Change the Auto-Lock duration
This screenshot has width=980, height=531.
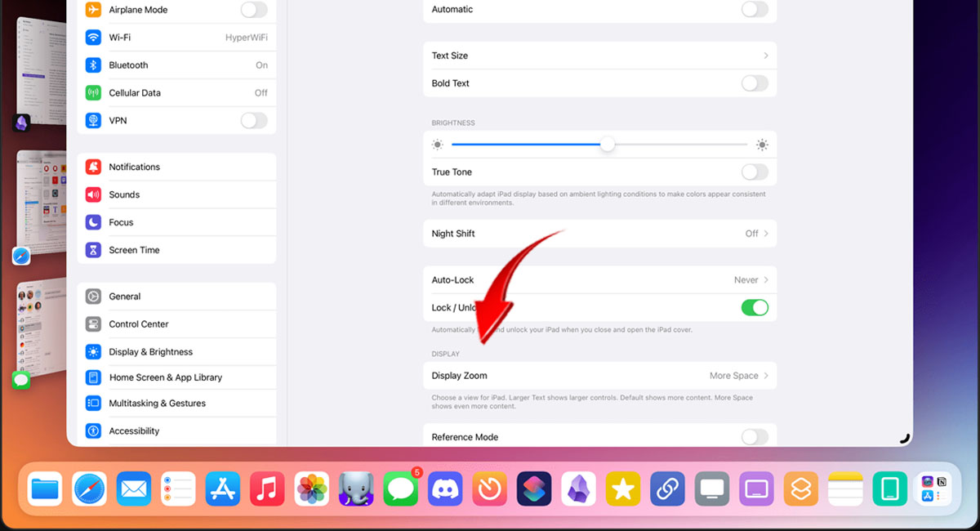(x=600, y=279)
